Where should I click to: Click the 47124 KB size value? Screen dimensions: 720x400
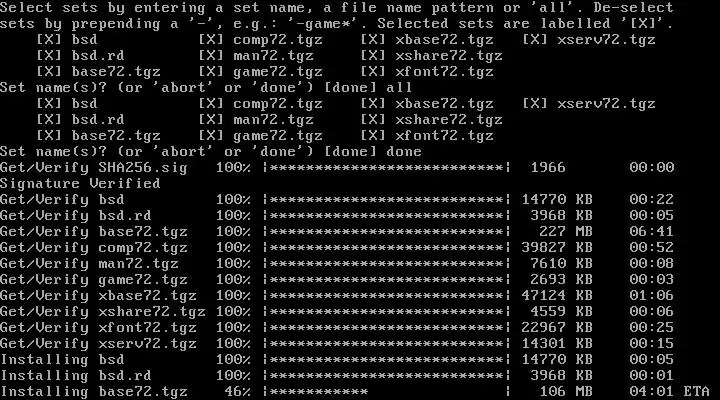tap(557, 296)
